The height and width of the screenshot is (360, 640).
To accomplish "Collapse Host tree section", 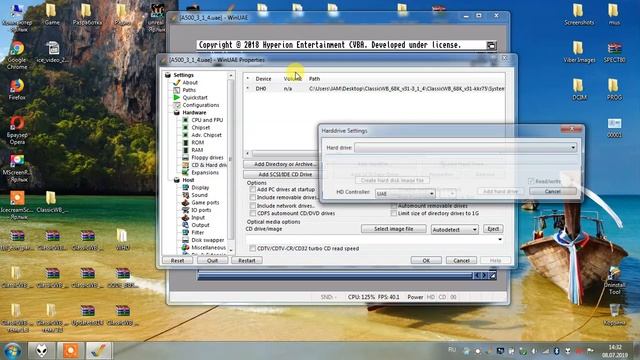I will (177, 180).
